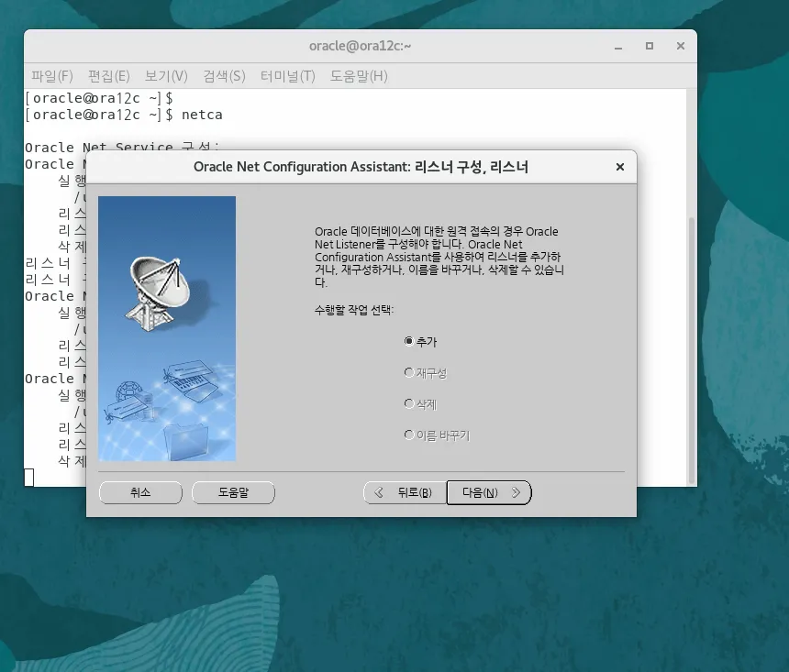Click the oracle@ora12c:~ terminal title
The width and height of the screenshot is (789, 672).
(x=361, y=46)
